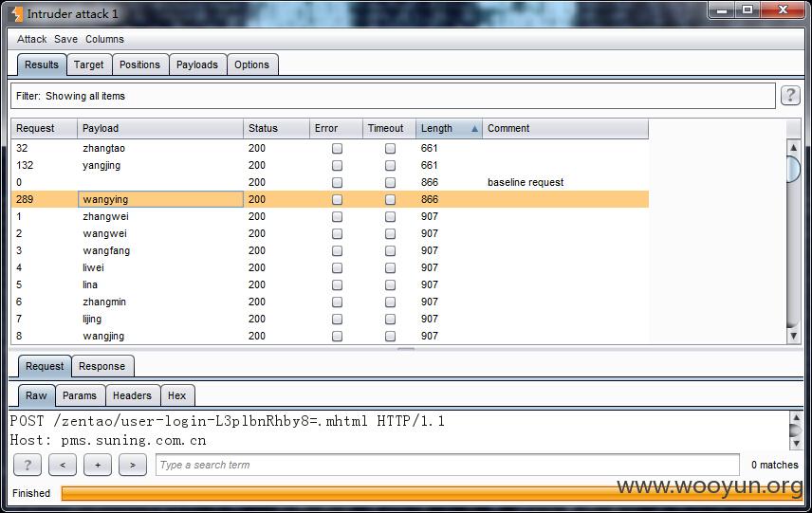Select the wangfang payload row

click(x=330, y=251)
